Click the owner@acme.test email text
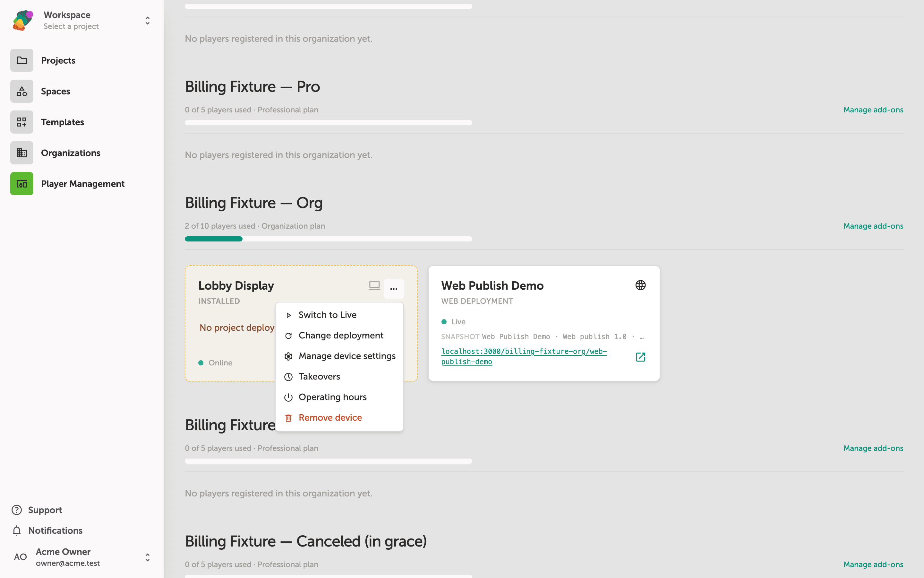This screenshot has height=578, width=924. [x=68, y=563]
